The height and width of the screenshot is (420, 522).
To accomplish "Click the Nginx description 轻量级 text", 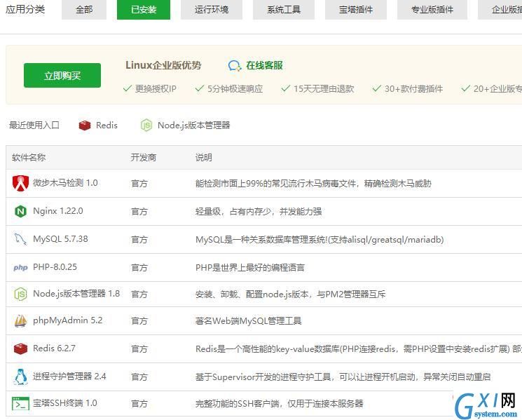I will coord(259,212).
